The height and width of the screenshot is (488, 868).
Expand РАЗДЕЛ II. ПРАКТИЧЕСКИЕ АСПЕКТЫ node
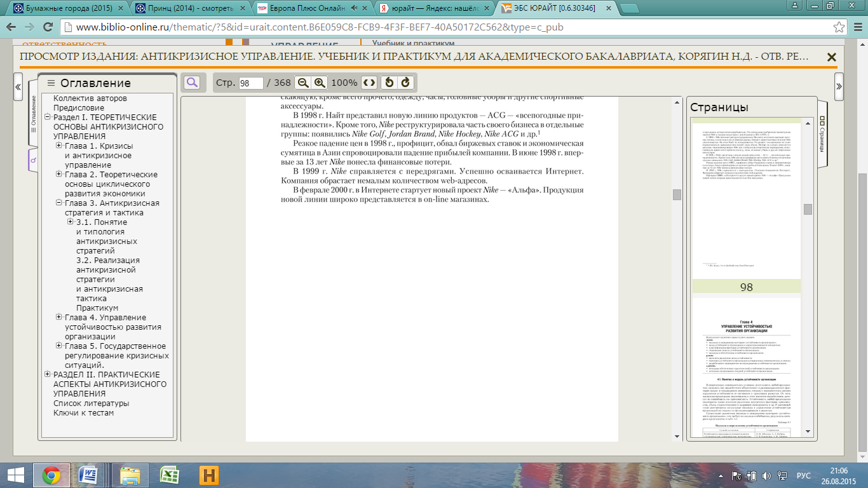(47, 375)
